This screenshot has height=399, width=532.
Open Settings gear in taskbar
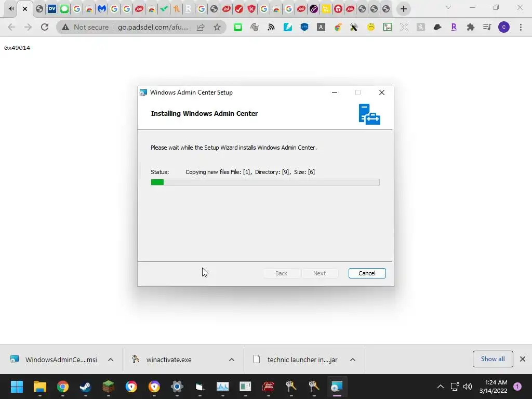(177, 387)
